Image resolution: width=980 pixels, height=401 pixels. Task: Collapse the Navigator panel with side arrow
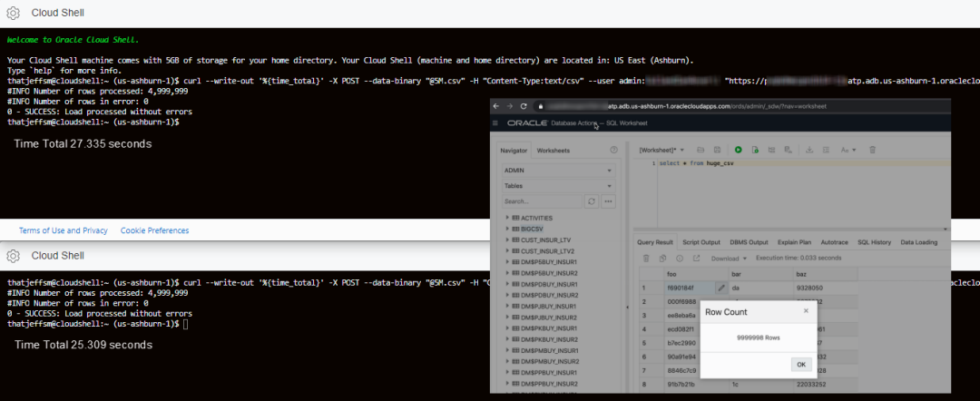click(x=627, y=308)
